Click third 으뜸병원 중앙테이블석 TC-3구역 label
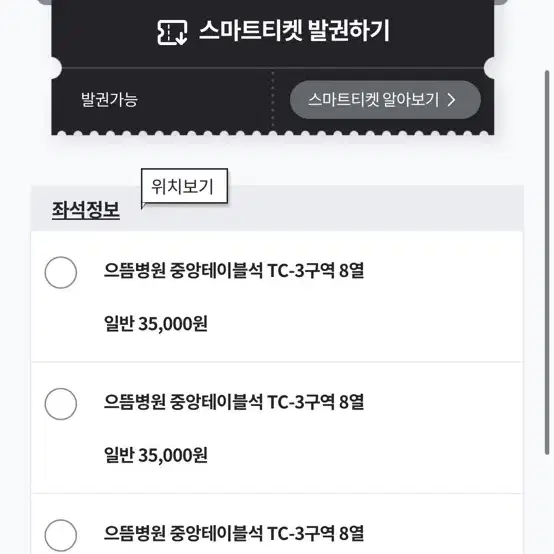This screenshot has width=554, height=554. 234,534
